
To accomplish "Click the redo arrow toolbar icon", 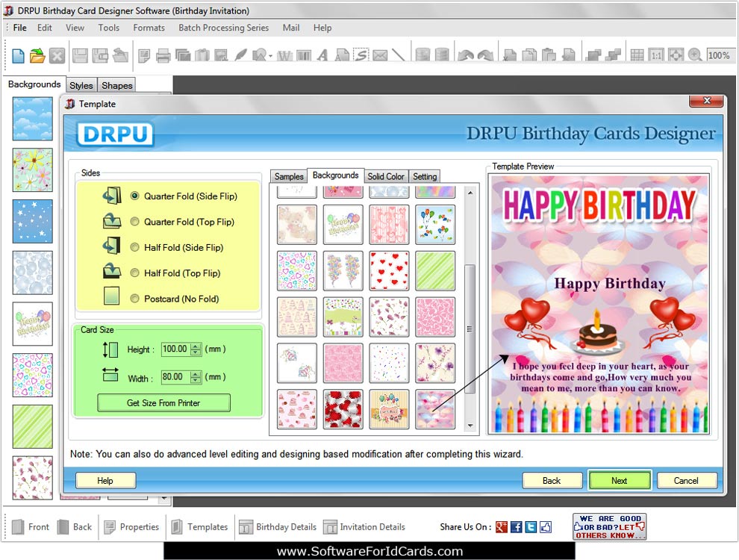I will point(485,55).
